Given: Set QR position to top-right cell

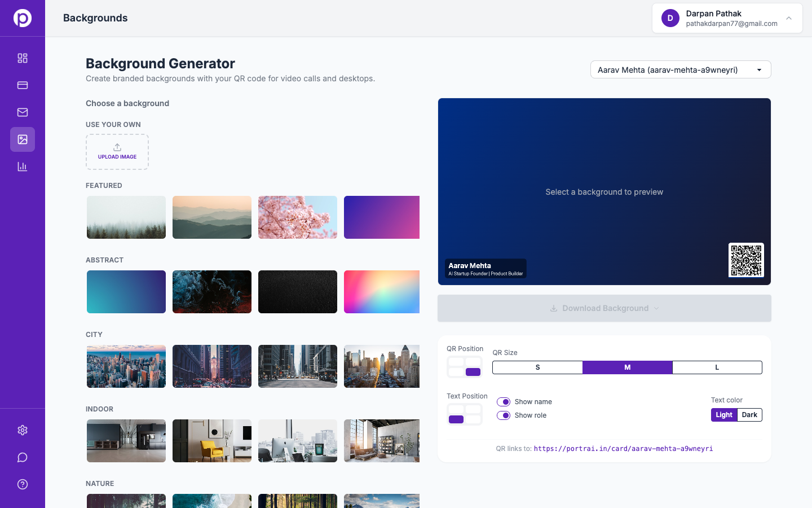Looking at the screenshot, I should (473, 362).
